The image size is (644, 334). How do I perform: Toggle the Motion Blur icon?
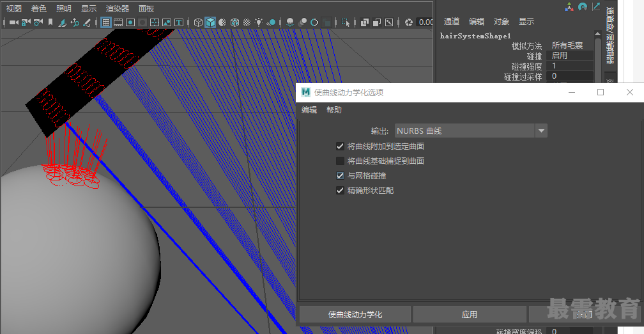pyautogui.click(x=302, y=22)
